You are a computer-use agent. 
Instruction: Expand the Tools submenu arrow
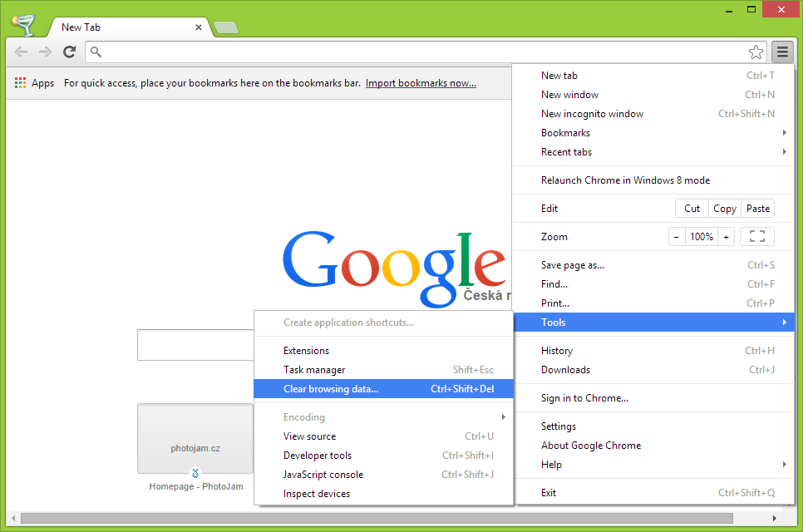click(x=784, y=322)
